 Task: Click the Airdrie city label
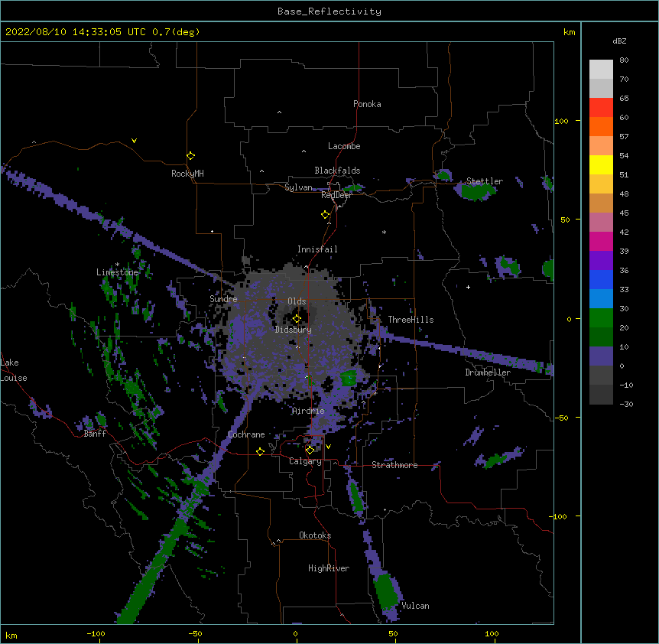(x=308, y=411)
